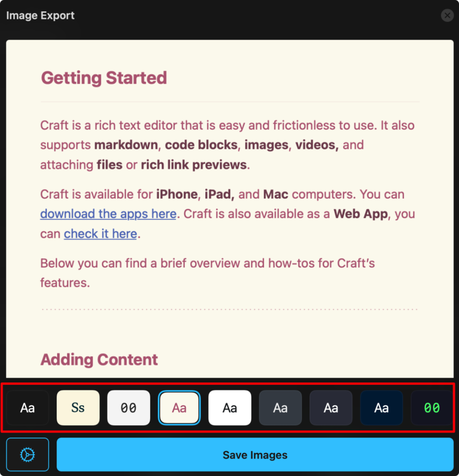This screenshot has height=476, width=459.
Task: Choose the plain white Aa theme
Action: click(230, 408)
